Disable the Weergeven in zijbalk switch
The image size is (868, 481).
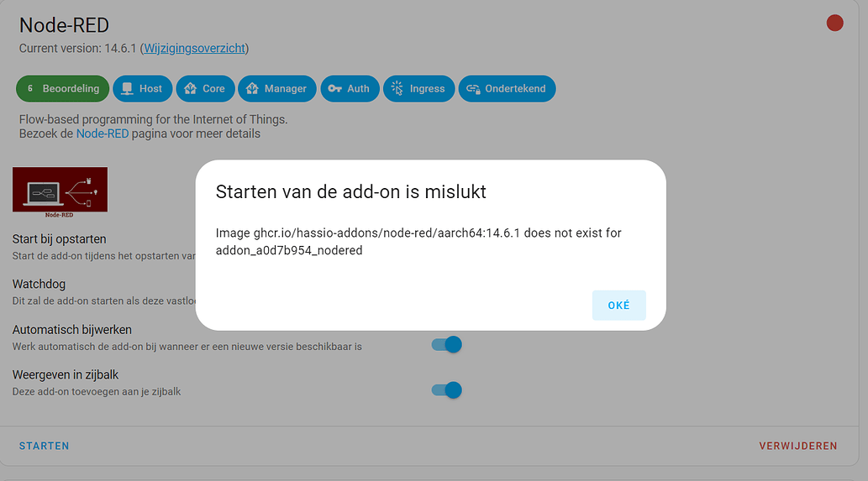(446, 390)
